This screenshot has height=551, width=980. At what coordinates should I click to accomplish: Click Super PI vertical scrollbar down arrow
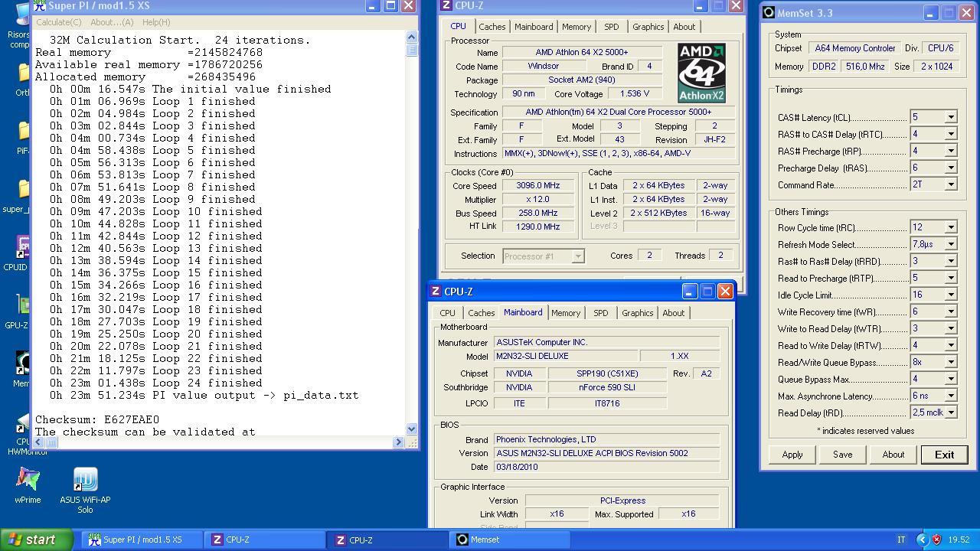pyautogui.click(x=412, y=429)
